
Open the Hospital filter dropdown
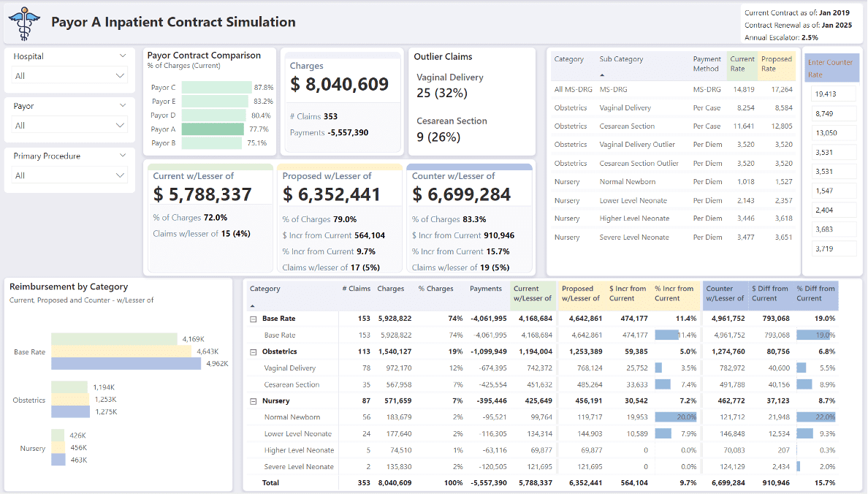pos(70,76)
